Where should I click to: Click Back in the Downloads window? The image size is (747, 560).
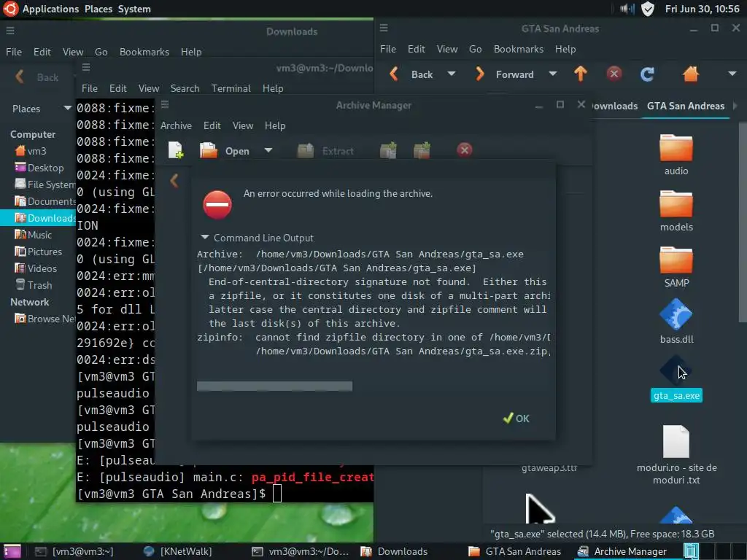click(37, 77)
